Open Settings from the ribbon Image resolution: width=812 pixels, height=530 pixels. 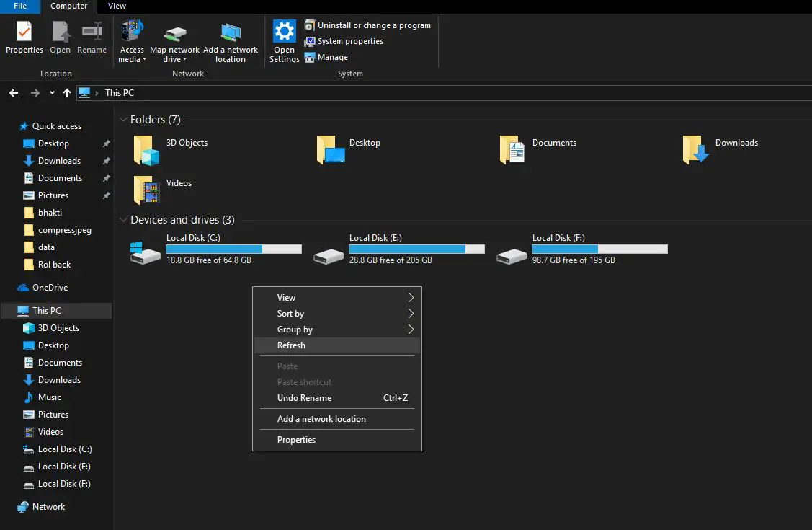[285, 41]
